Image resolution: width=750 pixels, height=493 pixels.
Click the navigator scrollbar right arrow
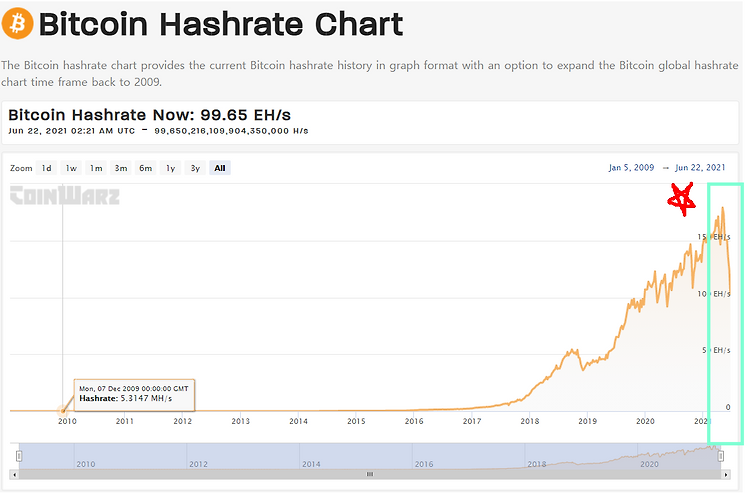coord(726,475)
